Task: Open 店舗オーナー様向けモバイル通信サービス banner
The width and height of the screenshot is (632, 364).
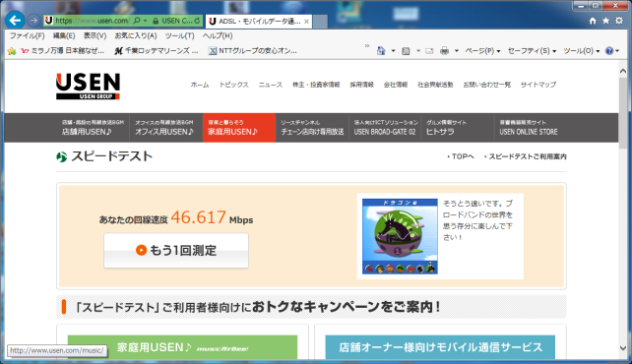Action: pyautogui.click(x=440, y=347)
